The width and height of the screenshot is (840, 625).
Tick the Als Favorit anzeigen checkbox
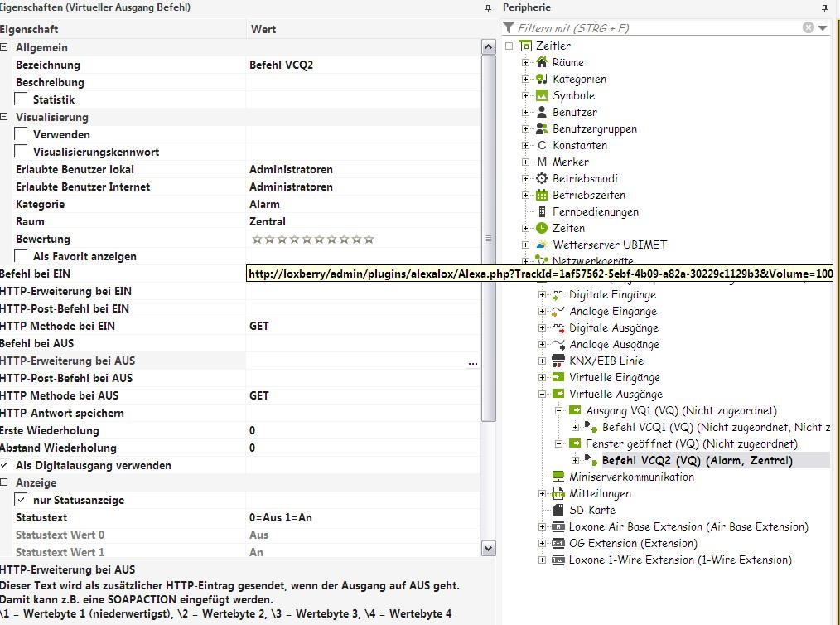pyautogui.click(x=22, y=256)
